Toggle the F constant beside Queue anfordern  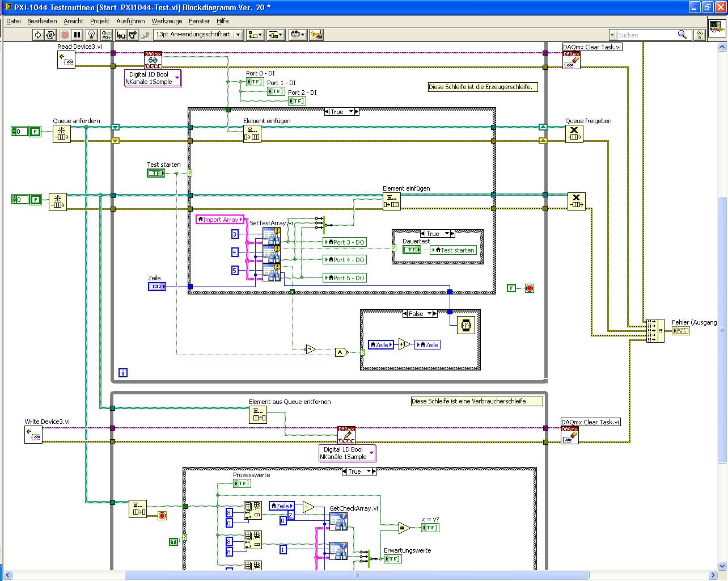click(35, 132)
